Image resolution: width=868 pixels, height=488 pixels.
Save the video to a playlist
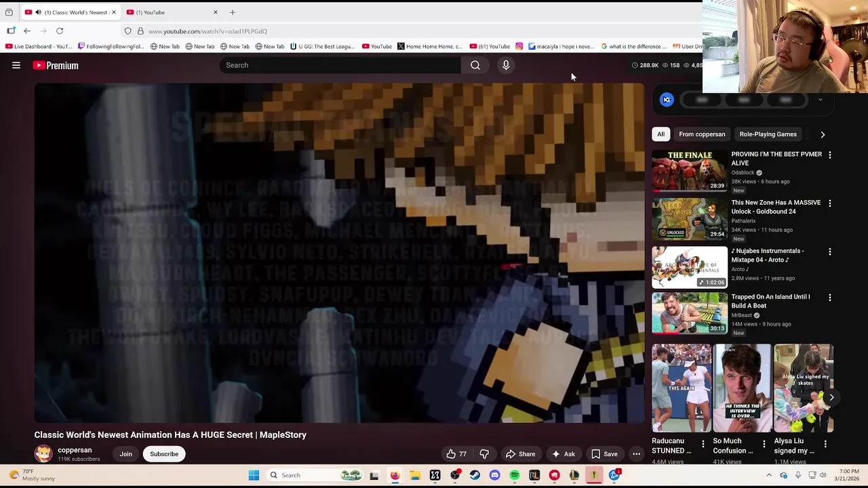604,454
